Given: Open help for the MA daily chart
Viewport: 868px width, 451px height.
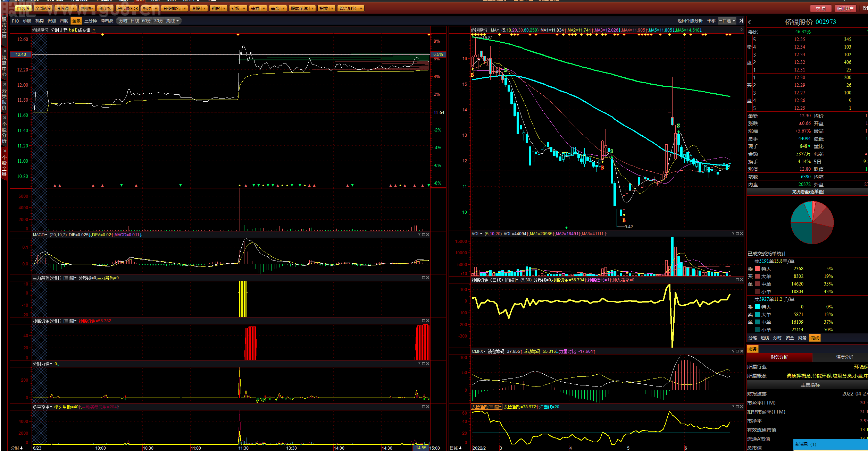Looking at the screenshot, I should [741, 30].
